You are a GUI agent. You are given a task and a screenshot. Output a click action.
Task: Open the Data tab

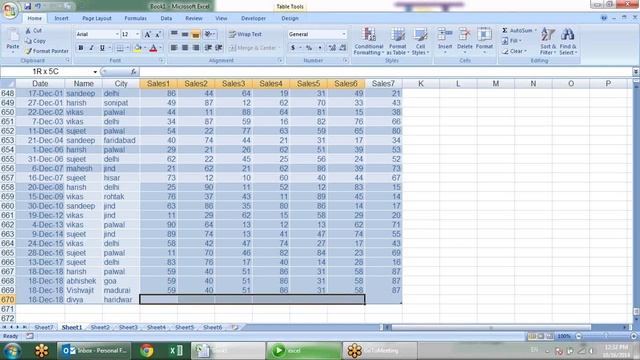point(166,18)
